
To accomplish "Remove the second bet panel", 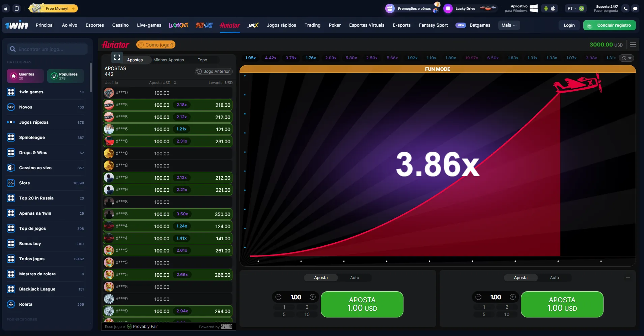I will tap(628, 278).
